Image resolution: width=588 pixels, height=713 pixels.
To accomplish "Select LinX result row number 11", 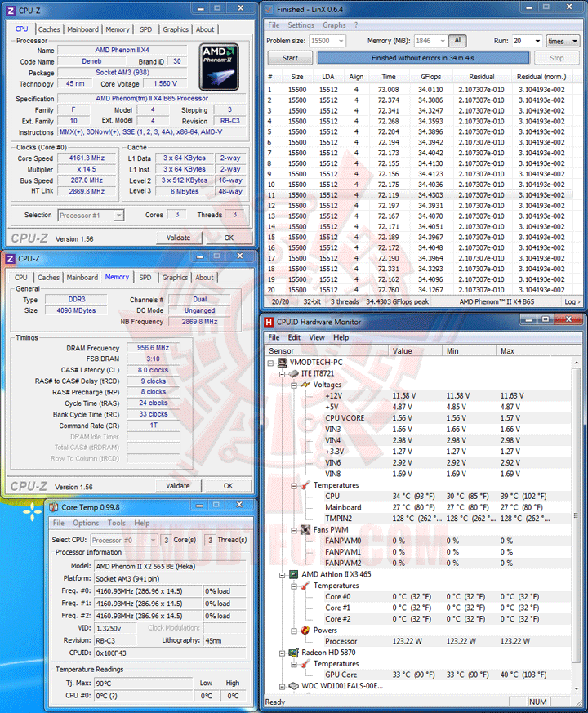I will [418, 195].
